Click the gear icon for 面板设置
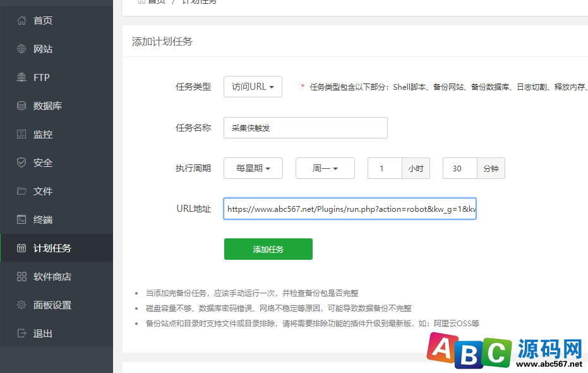 pos(21,305)
